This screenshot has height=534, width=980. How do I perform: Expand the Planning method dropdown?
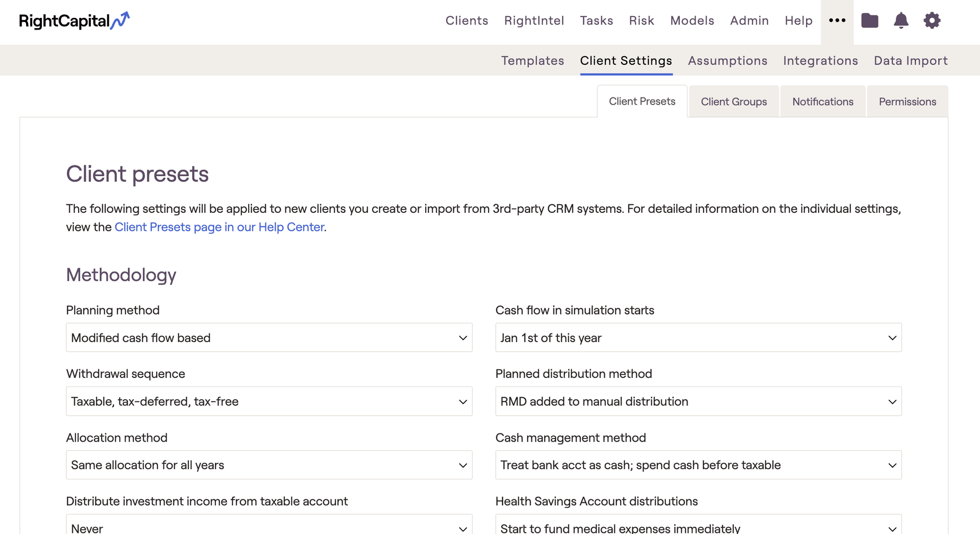[269, 337]
